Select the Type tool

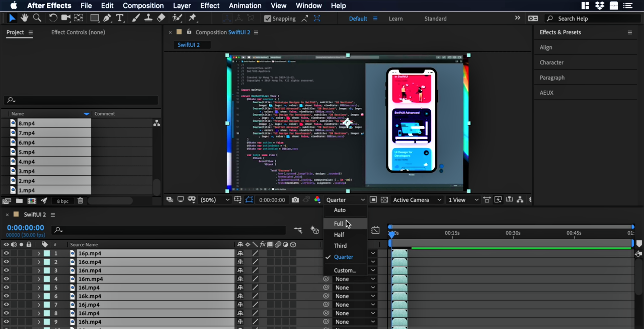[x=120, y=18]
